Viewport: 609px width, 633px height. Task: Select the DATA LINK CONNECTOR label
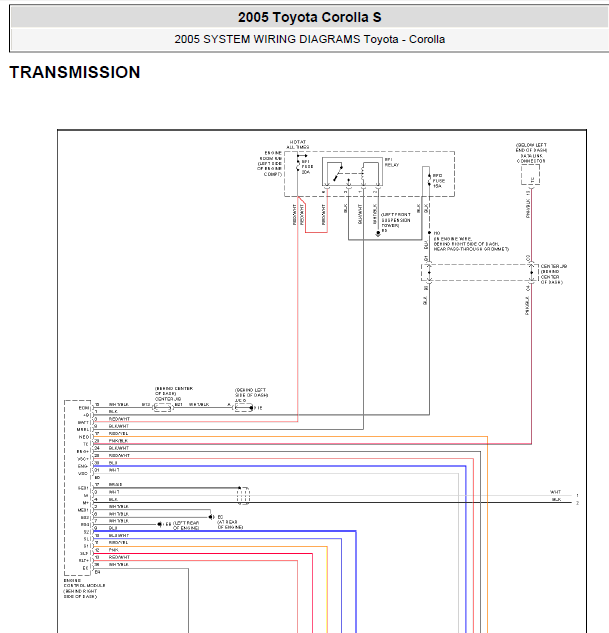(531, 158)
